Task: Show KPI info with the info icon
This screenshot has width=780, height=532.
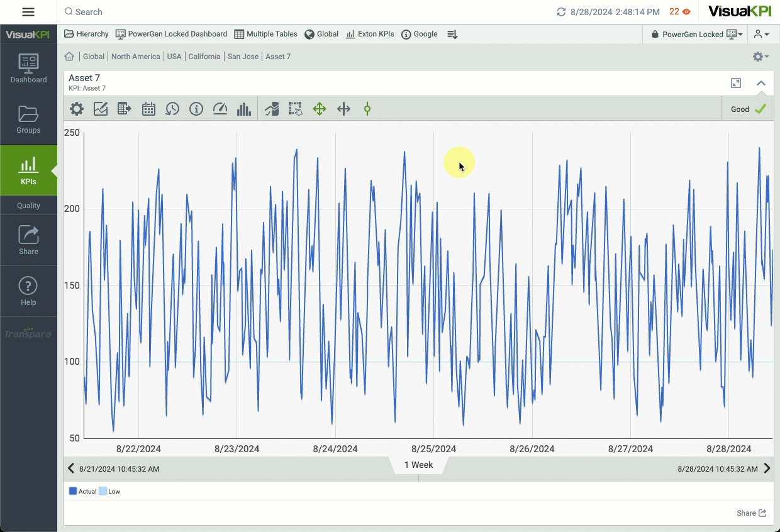Action: click(196, 109)
